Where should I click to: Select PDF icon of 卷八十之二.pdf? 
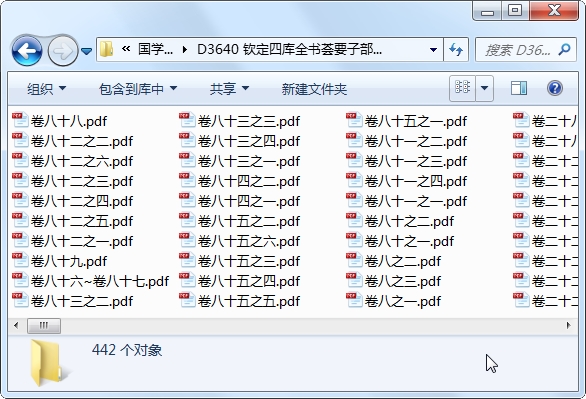pyautogui.click(x=354, y=220)
